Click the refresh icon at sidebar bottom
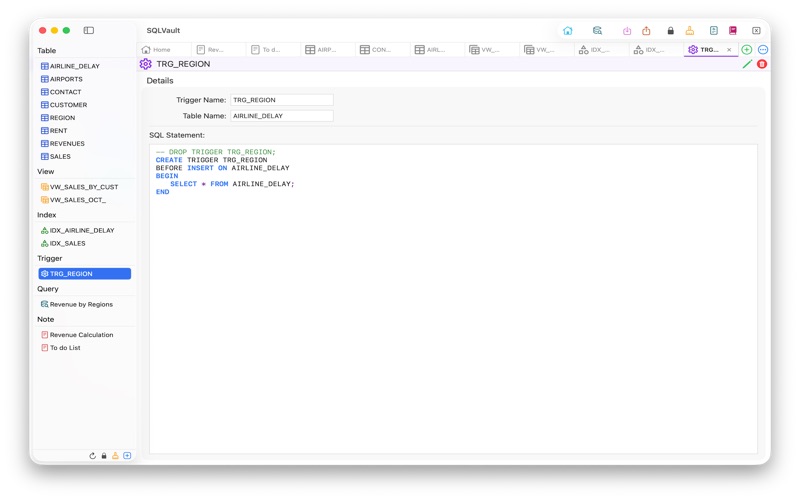Viewport: 800px width, 500px height. [92, 456]
